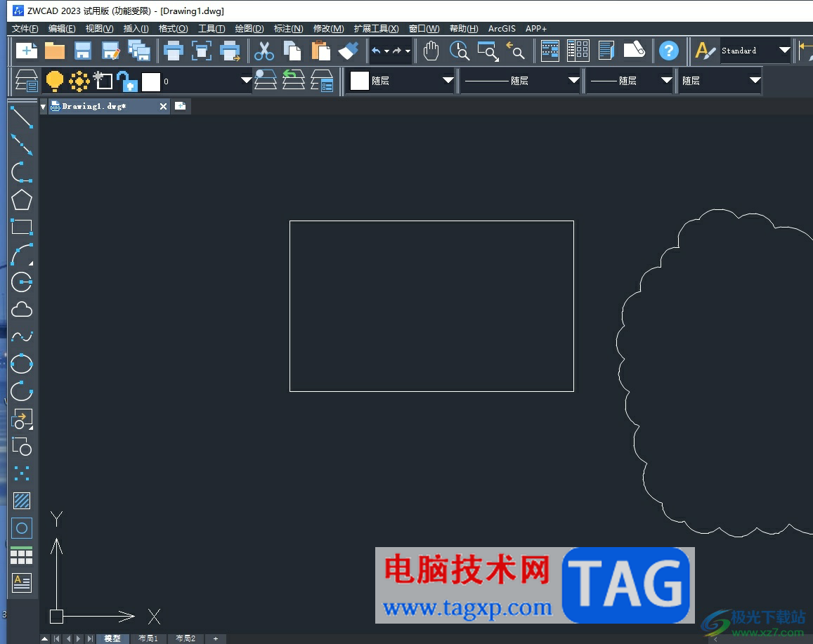This screenshot has width=813, height=644.
Task: Click the Zoom Previous icon
Action: 515,51
